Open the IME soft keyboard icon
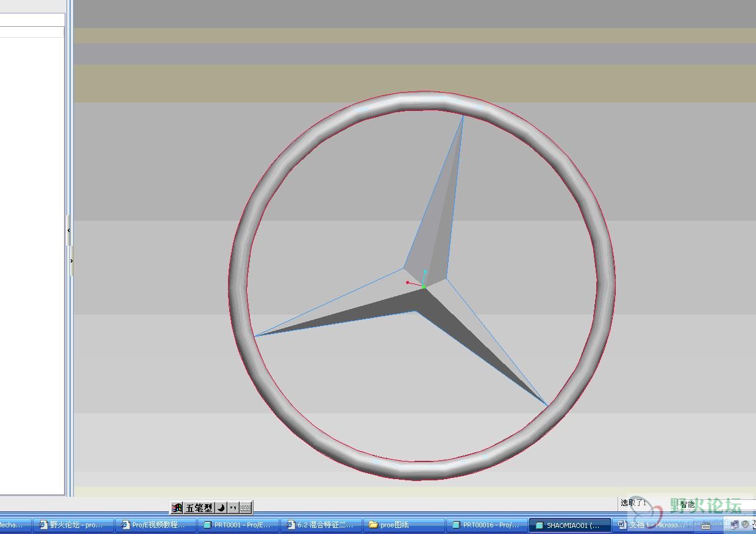Viewport: 756px width, 534px height. pyautogui.click(x=246, y=507)
